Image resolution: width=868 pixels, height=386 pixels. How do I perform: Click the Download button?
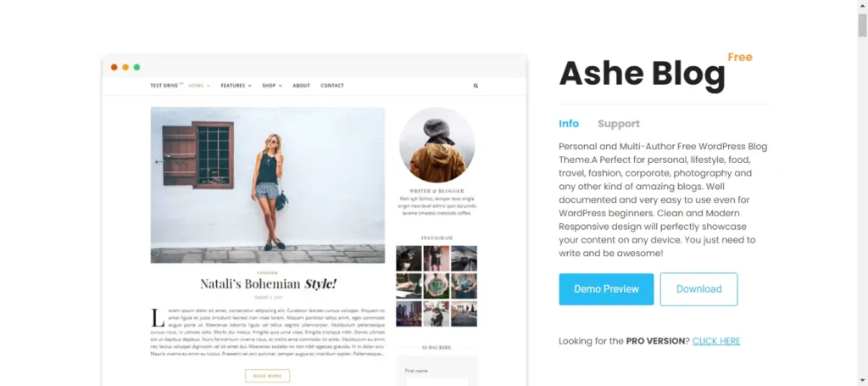698,289
